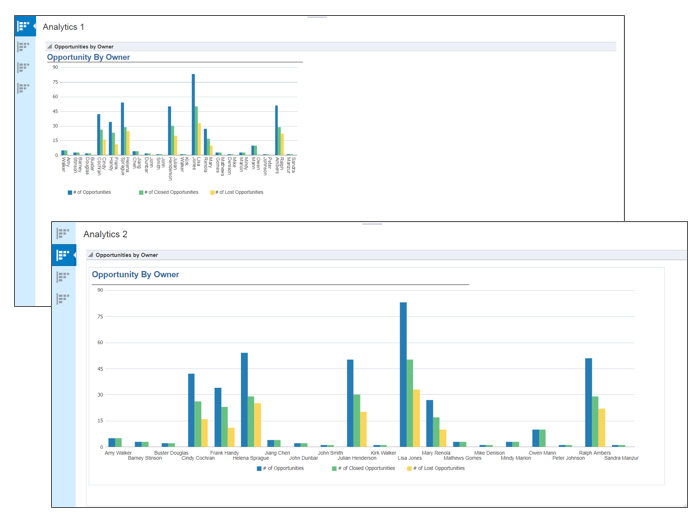
Task: Open the fourth analytics icon in Analytics 1 sidebar
Action: tap(23, 88)
